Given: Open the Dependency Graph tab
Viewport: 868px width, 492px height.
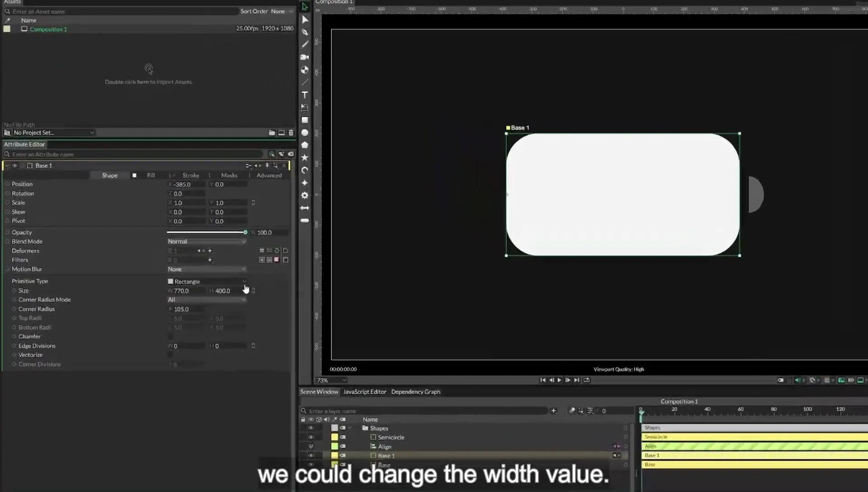Looking at the screenshot, I should (415, 392).
